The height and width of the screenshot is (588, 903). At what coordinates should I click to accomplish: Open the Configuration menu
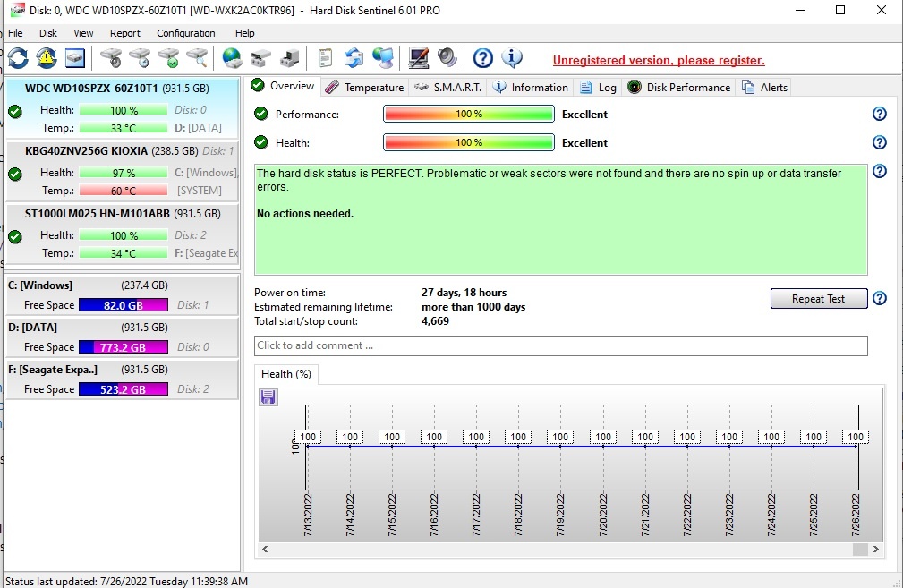point(186,33)
